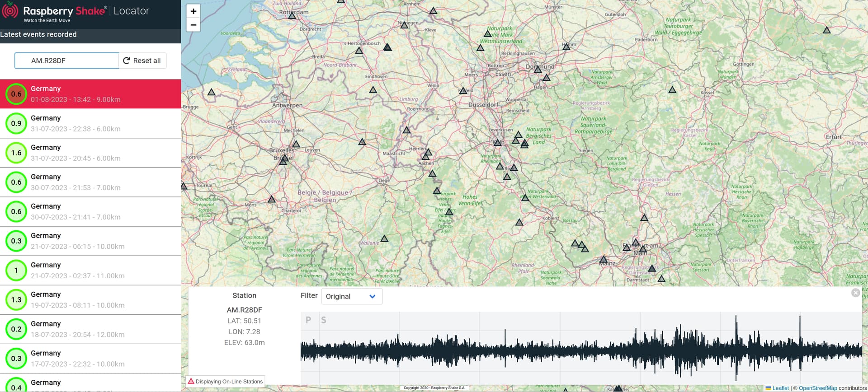This screenshot has height=392, width=868.
Task: Click the P wave marker on waveform
Action: (x=308, y=320)
